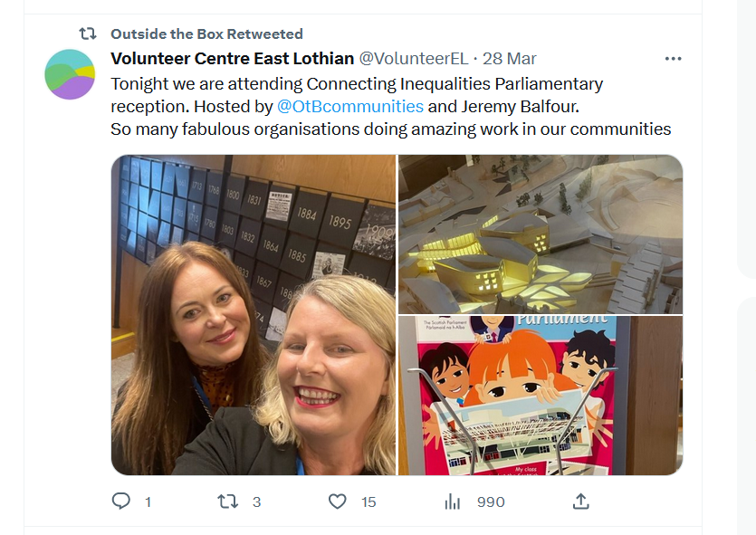Screen dimensions: 756x535
Task: Like the tweet with heart icon
Action: (x=338, y=502)
